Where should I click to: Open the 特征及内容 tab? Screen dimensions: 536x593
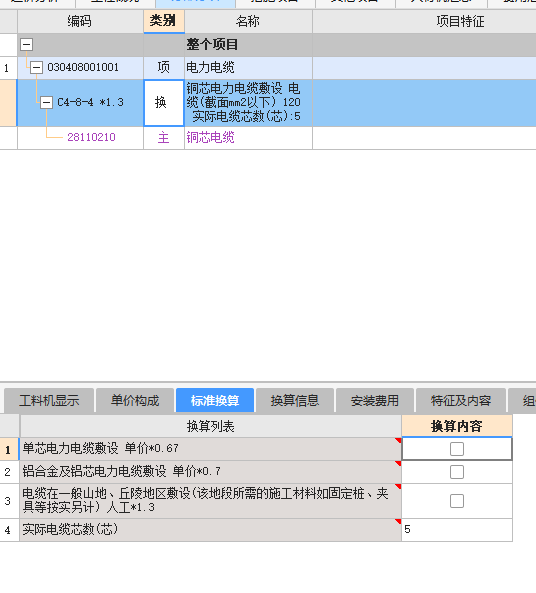(461, 401)
